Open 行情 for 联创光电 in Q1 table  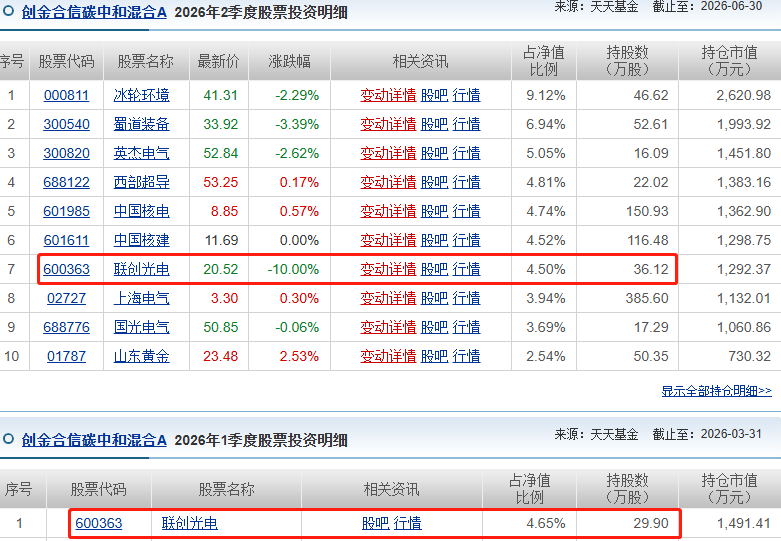(407, 523)
